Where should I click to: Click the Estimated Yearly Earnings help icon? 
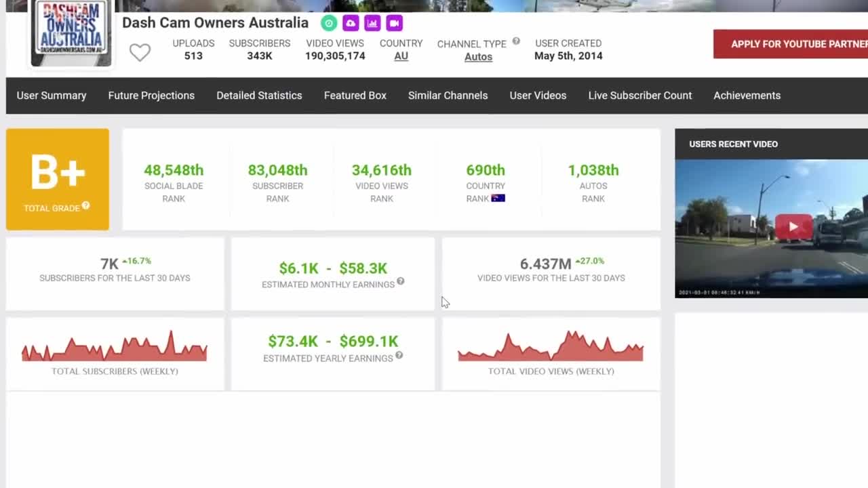pyautogui.click(x=399, y=355)
